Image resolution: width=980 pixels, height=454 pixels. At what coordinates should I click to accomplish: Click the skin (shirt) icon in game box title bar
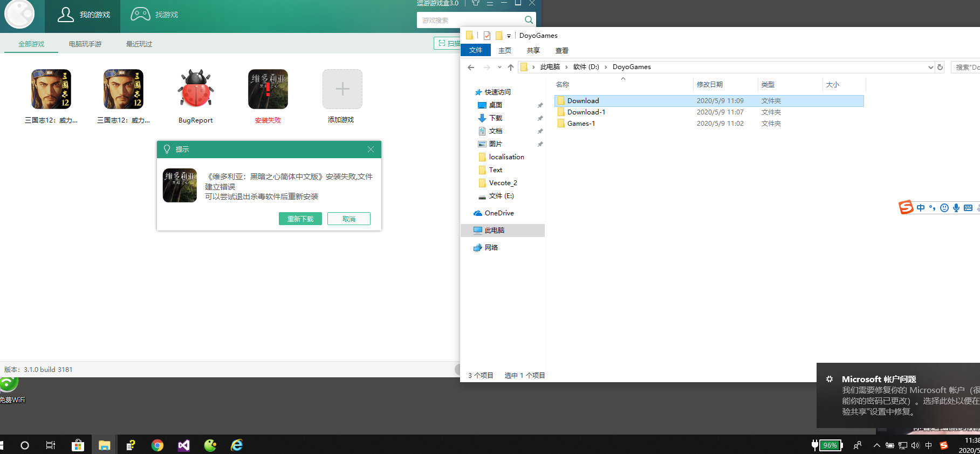476,3
